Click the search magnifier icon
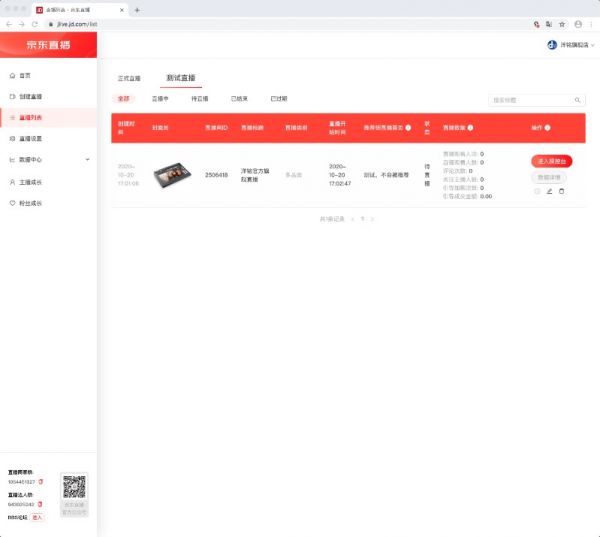 pyautogui.click(x=577, y=100)
